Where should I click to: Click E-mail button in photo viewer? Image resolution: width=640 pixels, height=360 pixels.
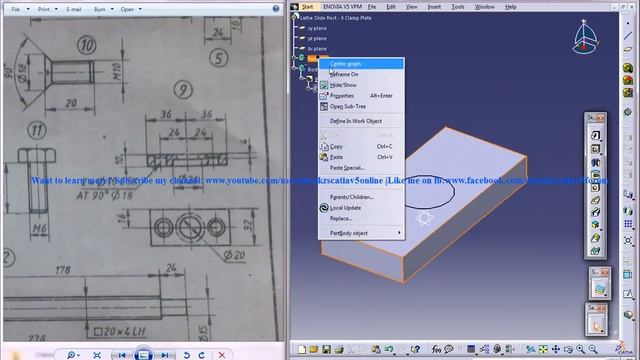click(73, 9)
